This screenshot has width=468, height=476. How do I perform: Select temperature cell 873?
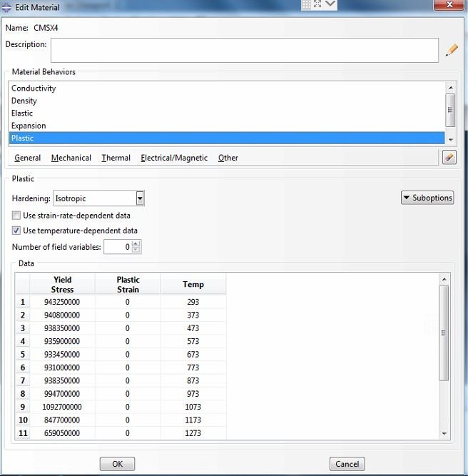click(x=193, y=380)
